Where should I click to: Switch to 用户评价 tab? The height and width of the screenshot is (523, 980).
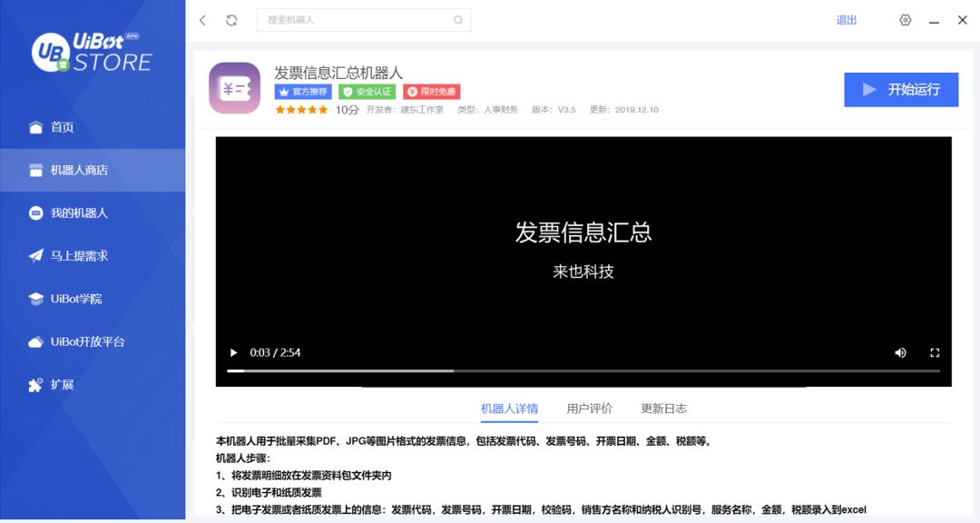click(x=590, y=409)
